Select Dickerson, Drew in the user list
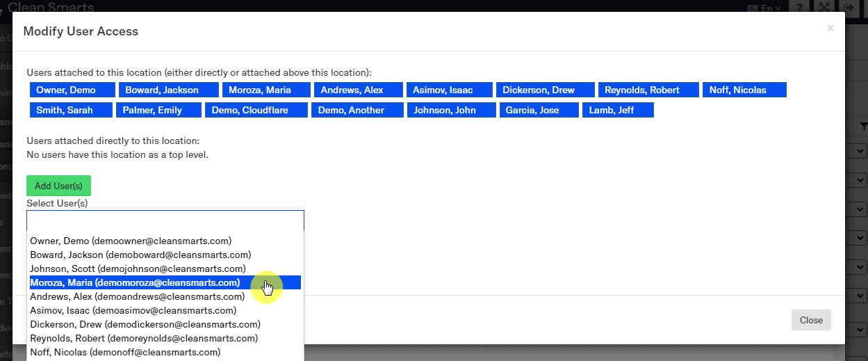The image size is (868, 361). pyautogui.click(x=145, y=324)
